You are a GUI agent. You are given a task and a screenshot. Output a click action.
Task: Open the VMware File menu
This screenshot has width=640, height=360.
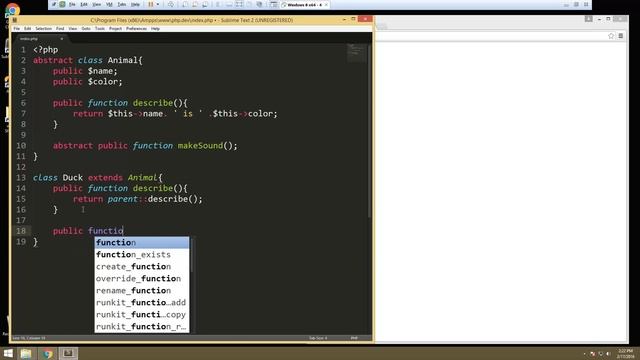[x=72, y=4]
